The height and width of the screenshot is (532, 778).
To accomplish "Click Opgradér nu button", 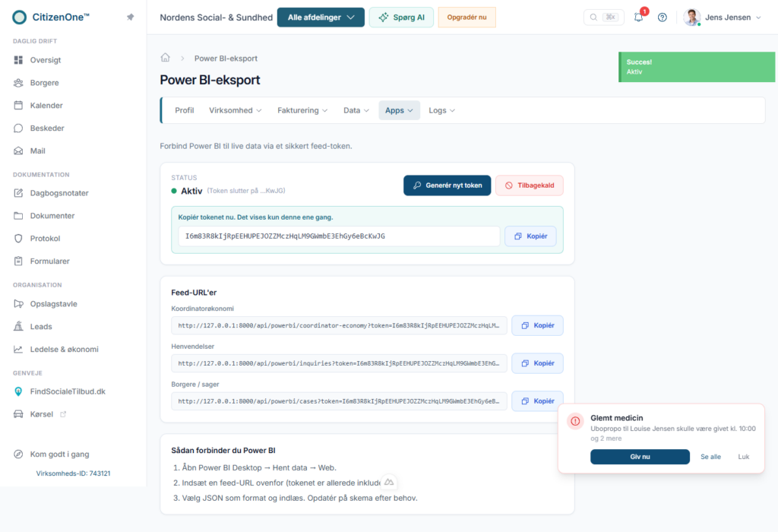I will click(467, 17).
